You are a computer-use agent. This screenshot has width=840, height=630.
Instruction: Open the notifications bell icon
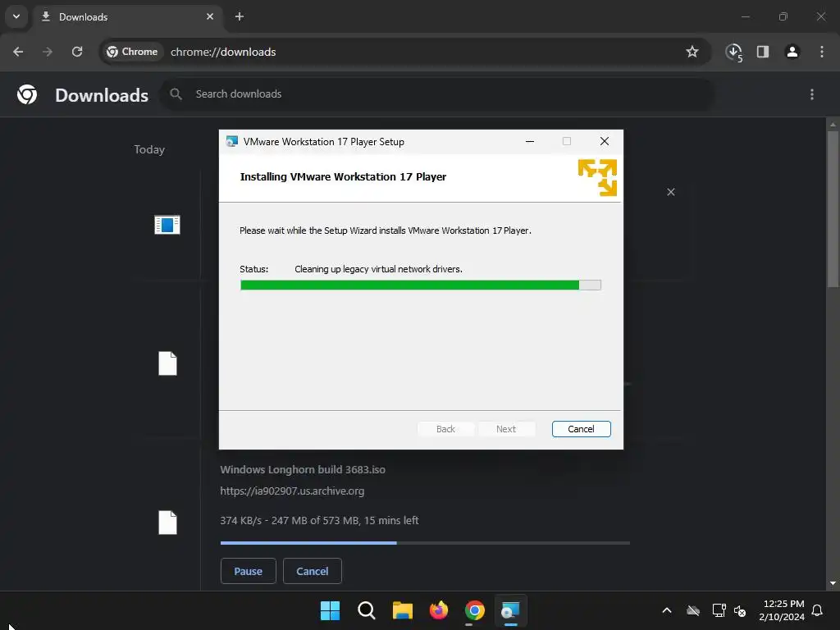pos(818,610)
